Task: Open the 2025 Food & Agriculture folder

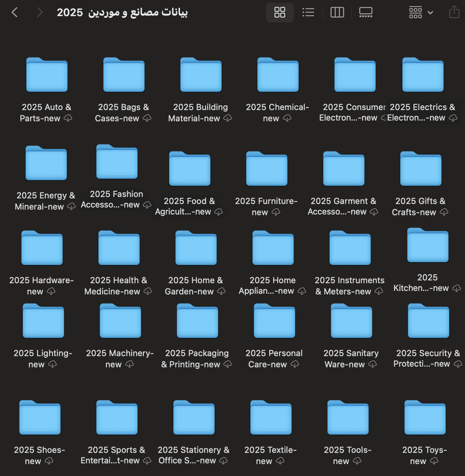Action: tap(190, 169)
